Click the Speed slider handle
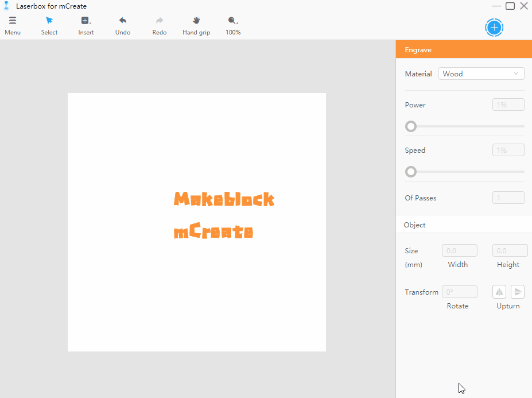The width and height of the screenshot is (532, 398). coord(410,172)
